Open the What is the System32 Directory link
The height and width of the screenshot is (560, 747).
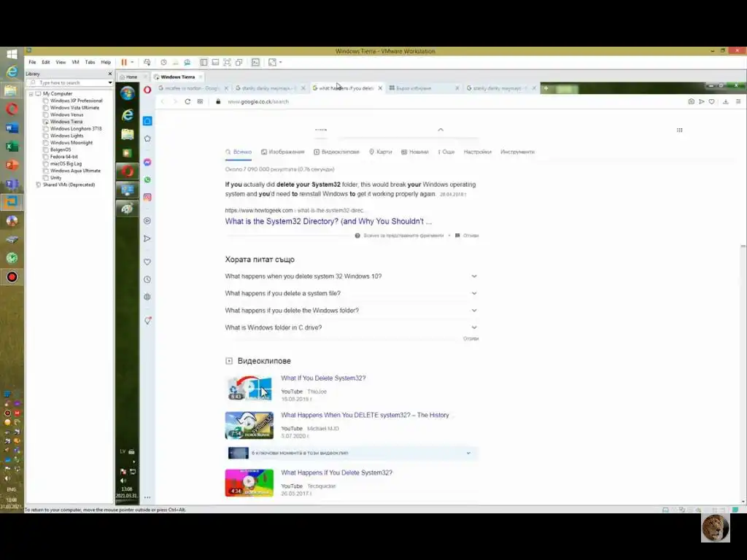coord(328,222)
